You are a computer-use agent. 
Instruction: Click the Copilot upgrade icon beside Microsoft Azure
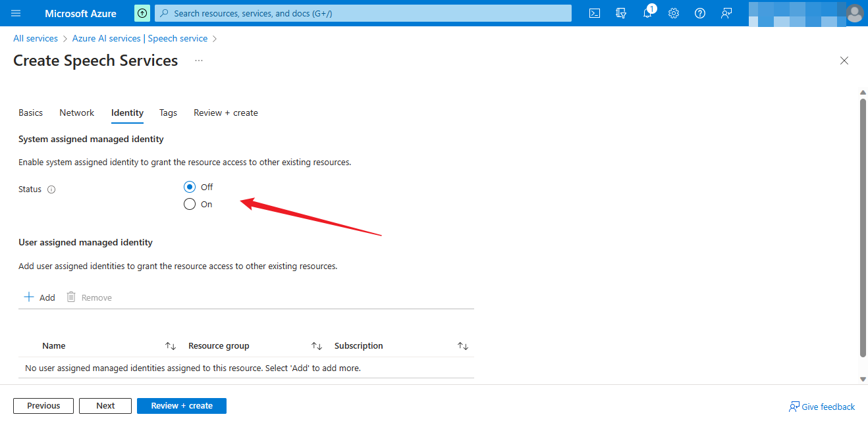pos(142,13)
